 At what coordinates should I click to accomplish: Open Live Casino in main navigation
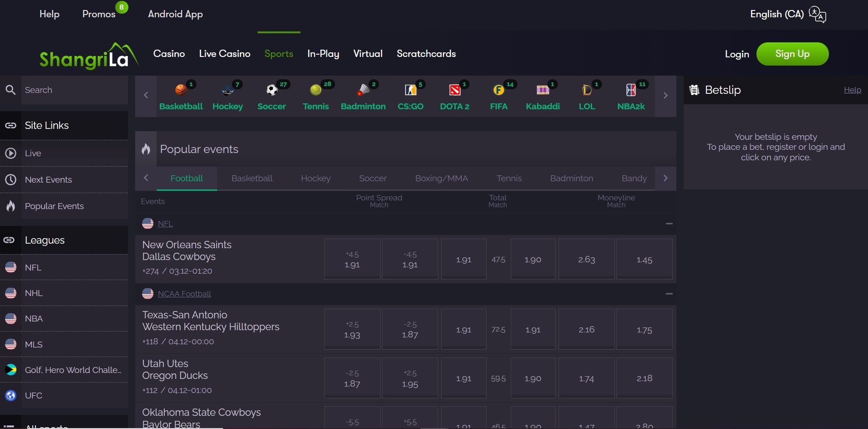(225, 54)
